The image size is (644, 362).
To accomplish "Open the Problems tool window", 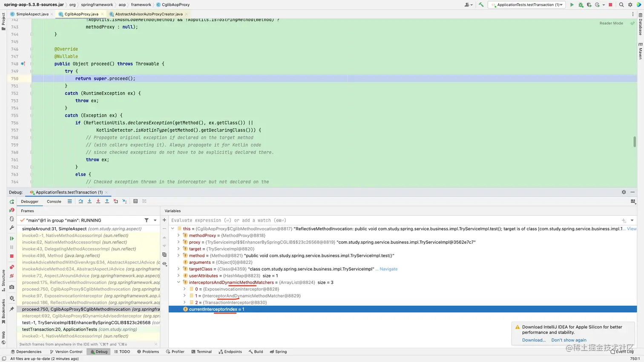I will point(148,352).
